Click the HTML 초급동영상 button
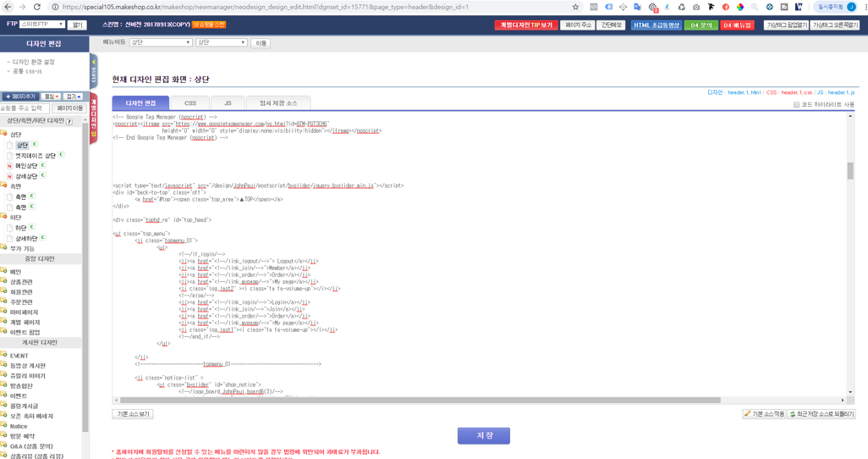Image resolution: width=868 pixels, height=459 pixels. click(656, 25)
